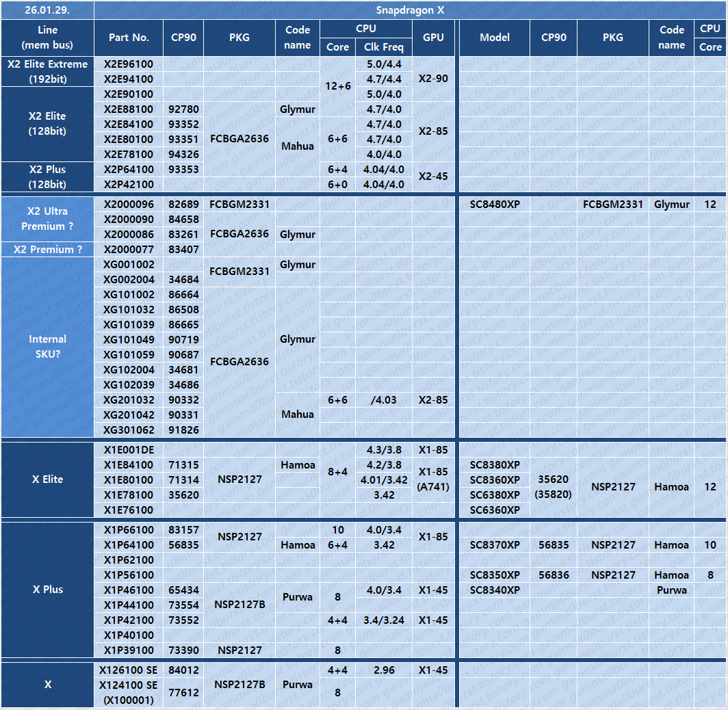Select part number XG101049

tap(129, 340)
